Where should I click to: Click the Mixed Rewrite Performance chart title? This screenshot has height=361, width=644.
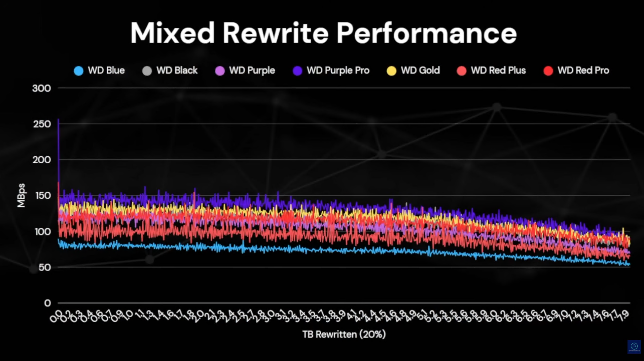[323, 33]
